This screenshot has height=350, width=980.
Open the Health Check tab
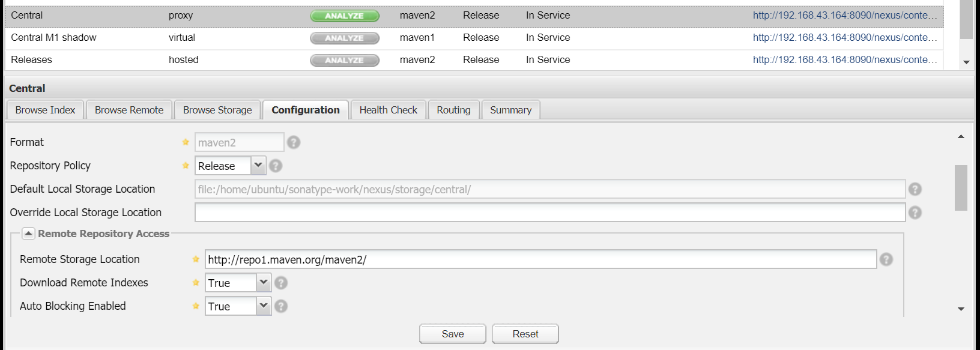click(x=388, y=110)
